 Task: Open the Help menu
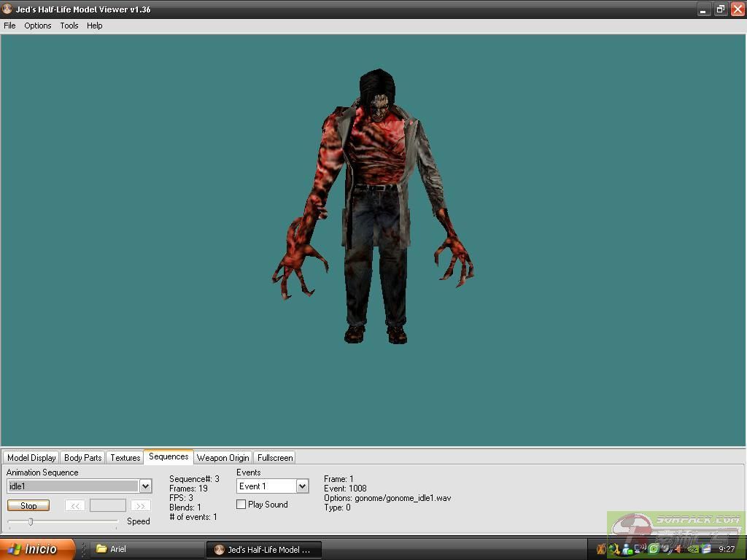94,26
